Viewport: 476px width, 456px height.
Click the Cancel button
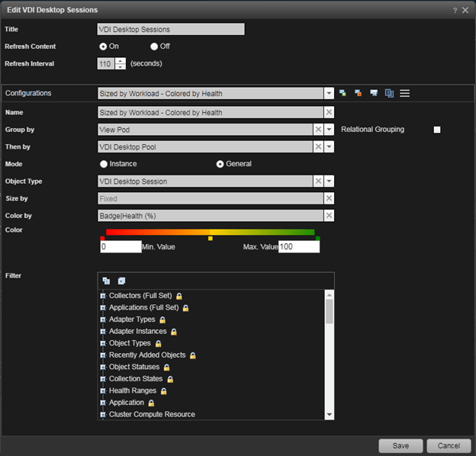449,445
